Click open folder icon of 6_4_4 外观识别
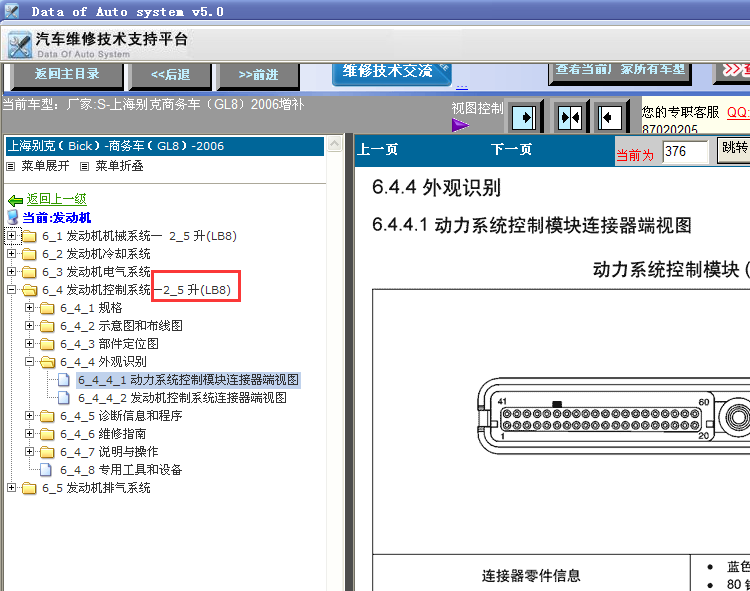 click(x=47, y=362)
